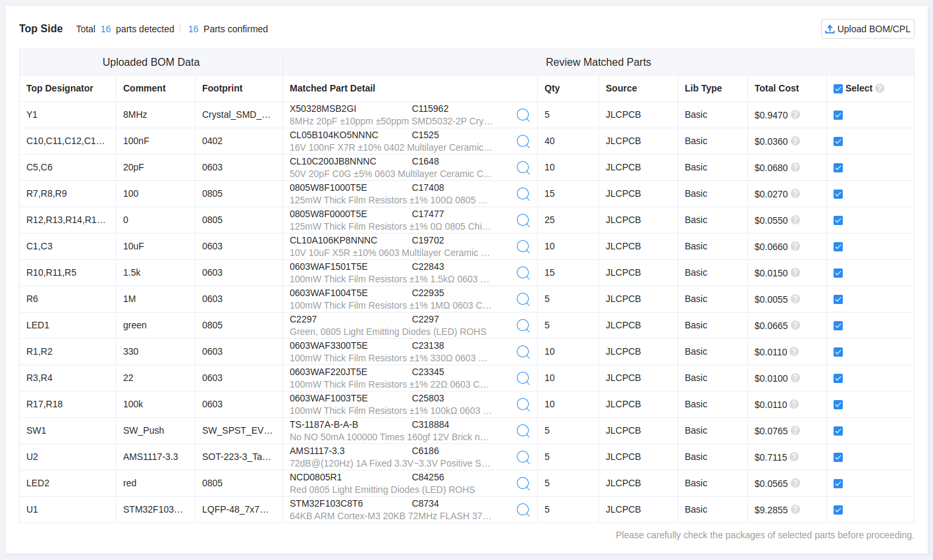Uncheck the Y1 row checkbox
Image resolution: width=933 pixels, height=560 pixels.
click(838, 115)
